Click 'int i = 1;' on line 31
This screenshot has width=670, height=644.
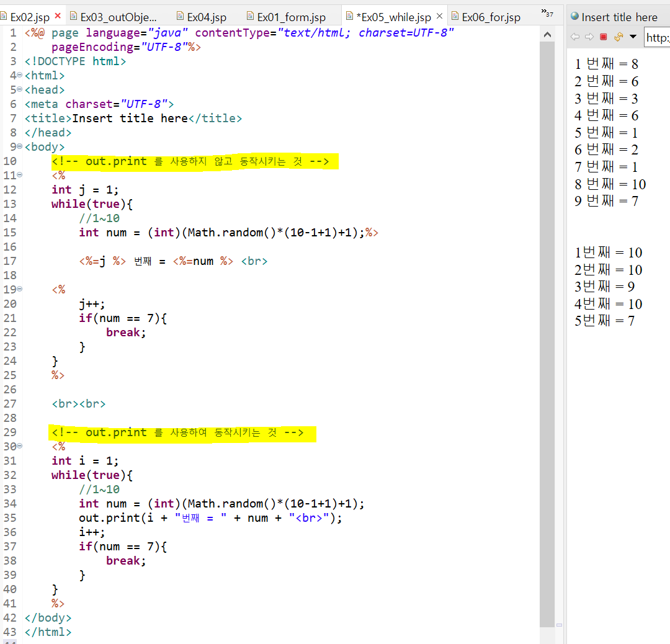85,461
